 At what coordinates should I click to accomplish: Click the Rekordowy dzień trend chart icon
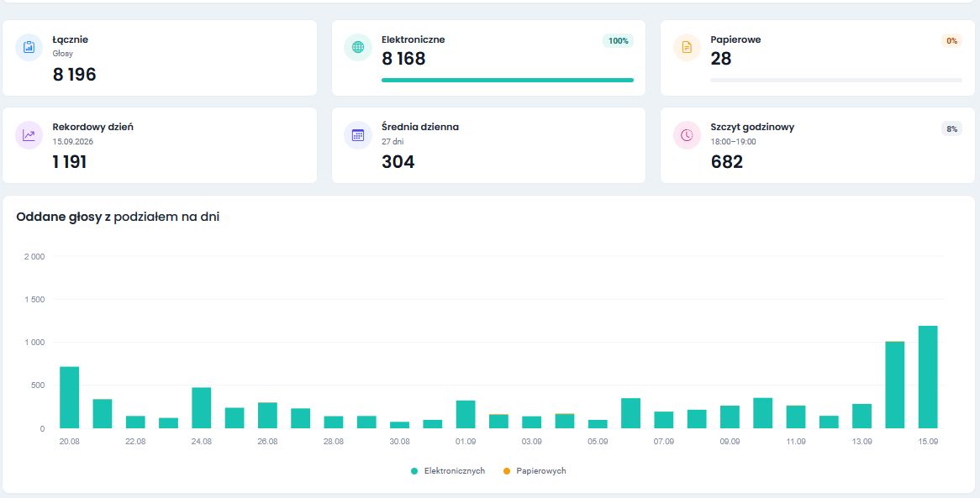pos(29,135)
